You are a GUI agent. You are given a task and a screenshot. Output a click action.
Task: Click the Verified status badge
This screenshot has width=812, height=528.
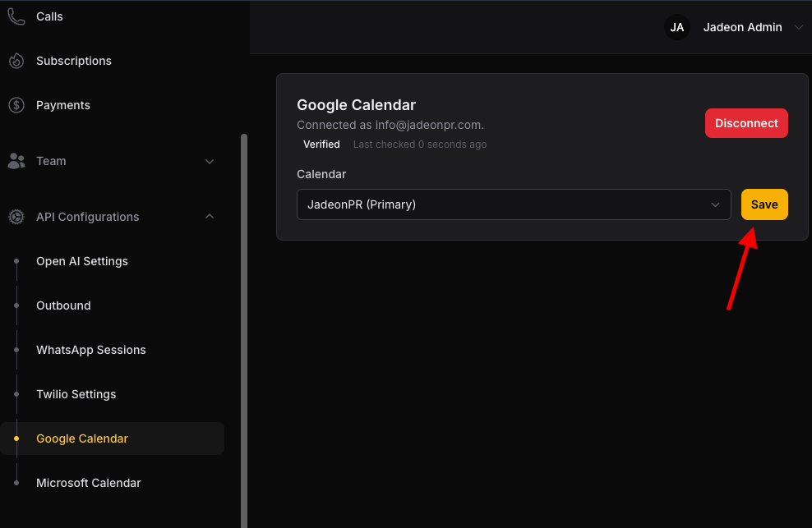click(x=321, y=145)
